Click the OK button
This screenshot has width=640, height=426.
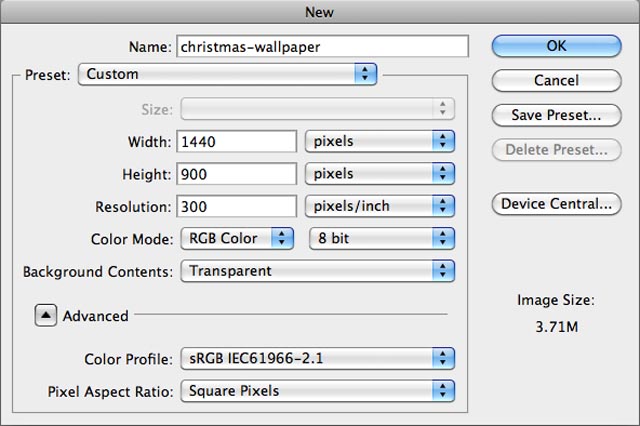[556, 46]
